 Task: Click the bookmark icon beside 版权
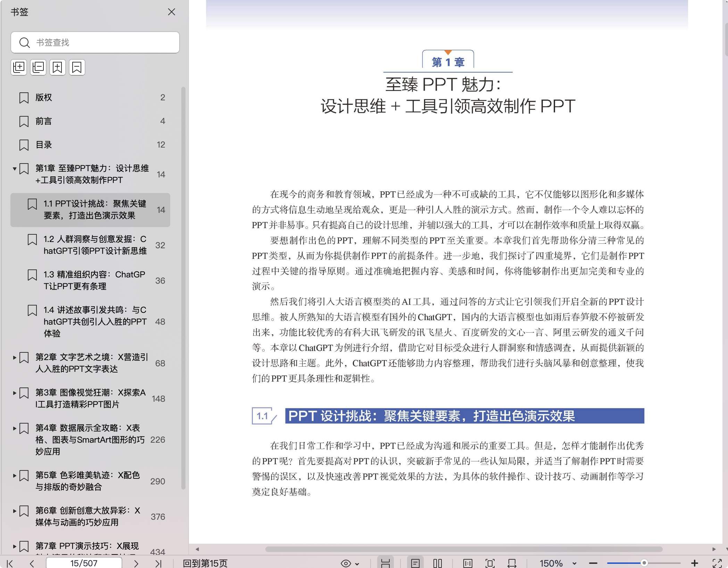coord(24,98)
